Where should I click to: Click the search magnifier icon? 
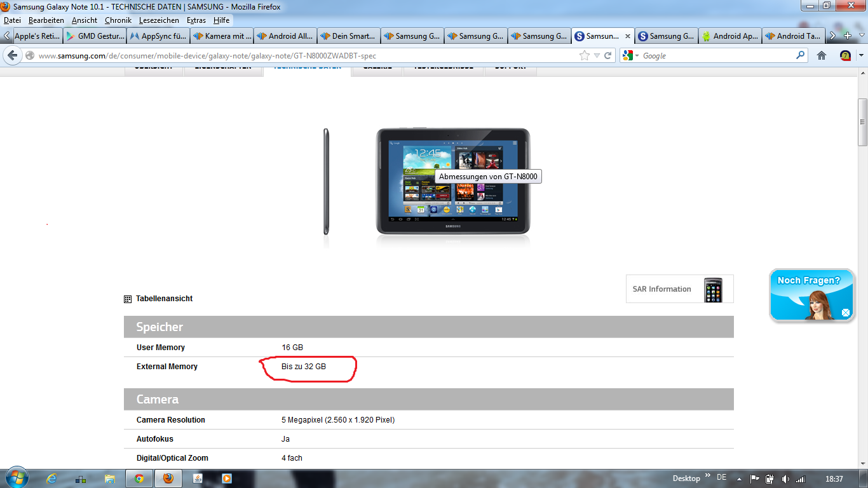[x=800, y=56]
